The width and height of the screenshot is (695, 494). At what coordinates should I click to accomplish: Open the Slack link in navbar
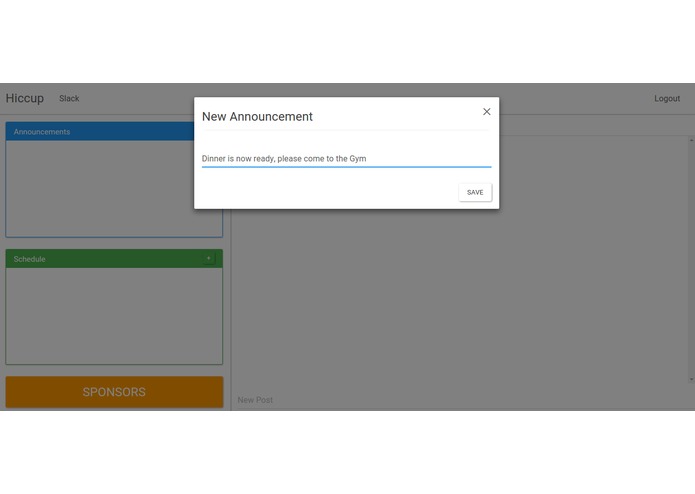(69, 98)
